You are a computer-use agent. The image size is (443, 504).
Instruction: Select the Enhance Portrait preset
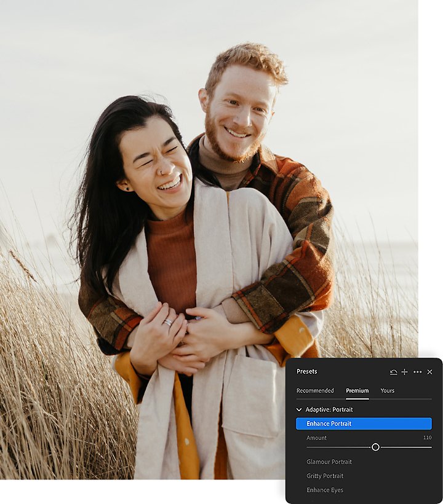364,423
